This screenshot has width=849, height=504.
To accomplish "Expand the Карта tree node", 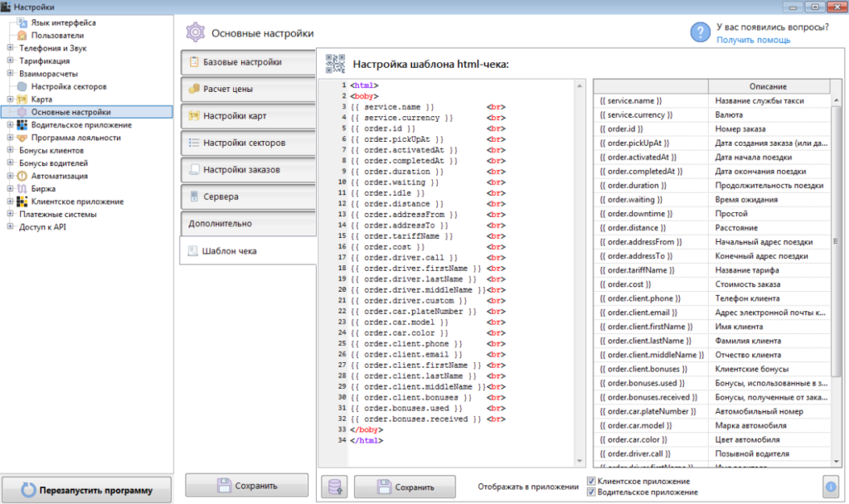I will point(9,99).
